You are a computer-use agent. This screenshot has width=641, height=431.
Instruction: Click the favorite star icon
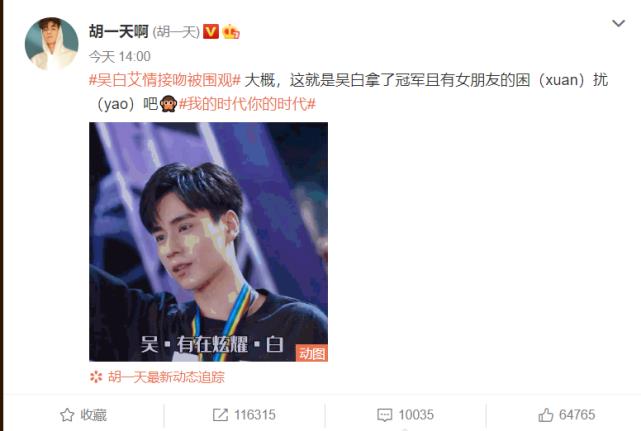(67, 415)
